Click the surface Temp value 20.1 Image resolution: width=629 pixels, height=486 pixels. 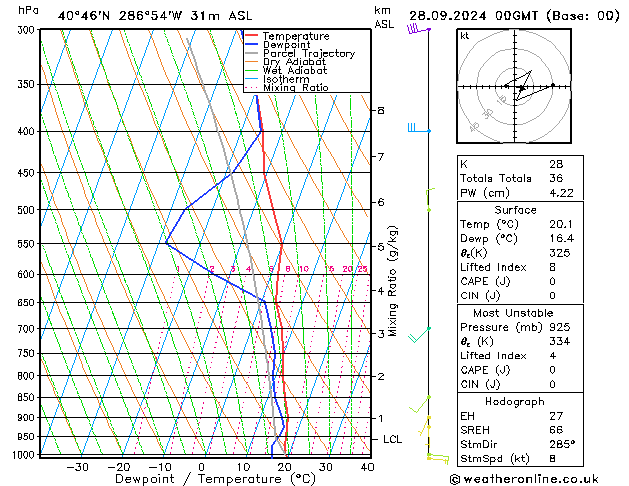(561, 224)
